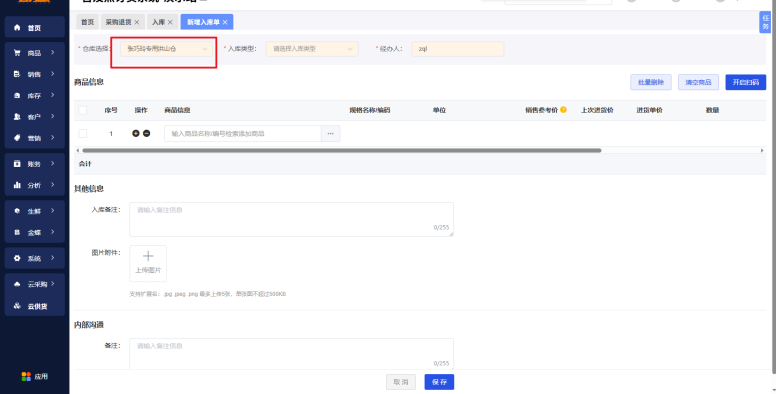Click the 销售 document icon in the sidebar
Screen dimensions: 776x394
click(17, 74)
